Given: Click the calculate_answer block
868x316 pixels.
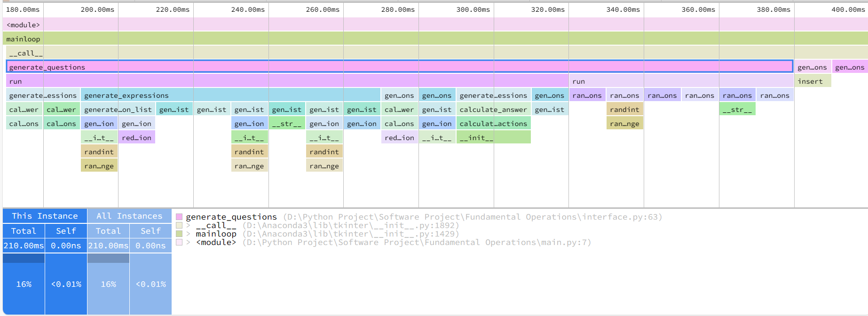Looking at the screenshot, I should tap(493, 109).
